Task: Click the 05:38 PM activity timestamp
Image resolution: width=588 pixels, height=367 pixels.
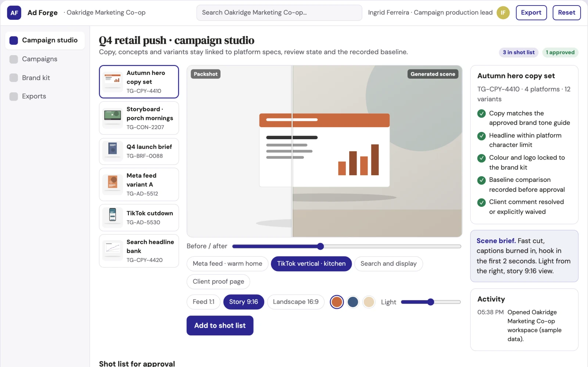Action: (x=490, y=312)
